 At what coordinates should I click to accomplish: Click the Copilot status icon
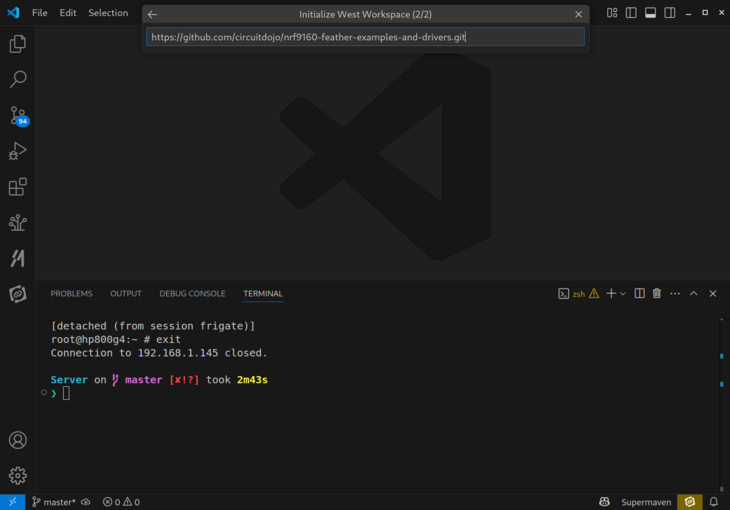tap(604, 502)
